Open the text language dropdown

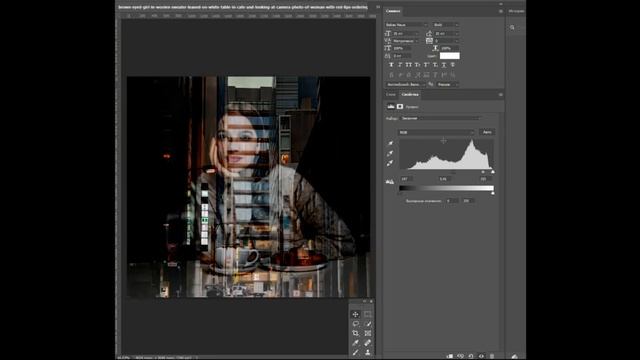pos(406,84)
